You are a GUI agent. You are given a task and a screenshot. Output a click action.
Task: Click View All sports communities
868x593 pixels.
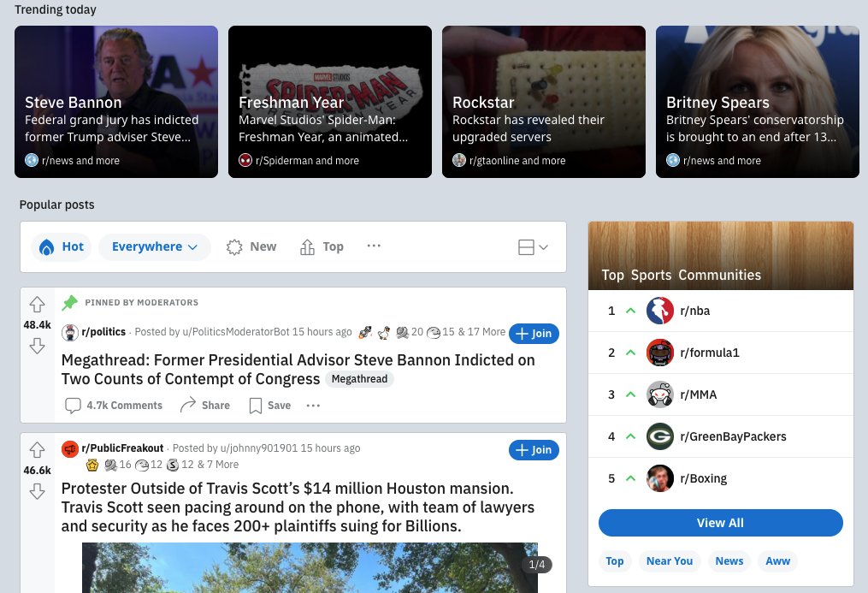tap(721, 523)
